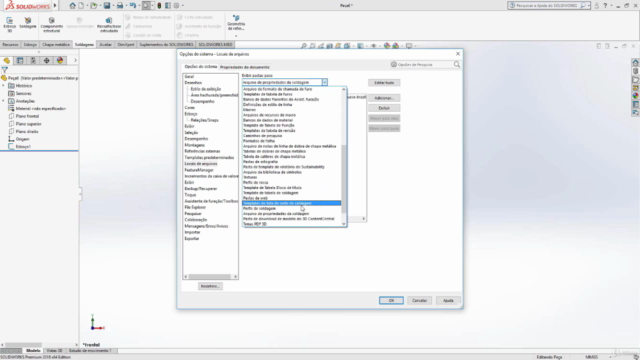
Task: Click the Rebuild traffic light icon
Action: pyautogui.click(x=159, y=6)
